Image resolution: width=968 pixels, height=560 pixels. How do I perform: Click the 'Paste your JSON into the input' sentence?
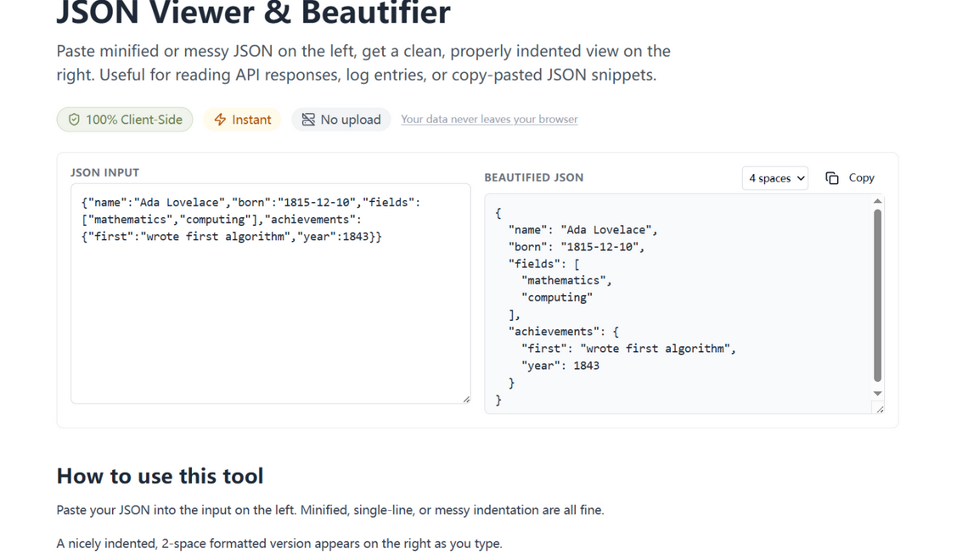pyautogui.click(x=330, y=510)
